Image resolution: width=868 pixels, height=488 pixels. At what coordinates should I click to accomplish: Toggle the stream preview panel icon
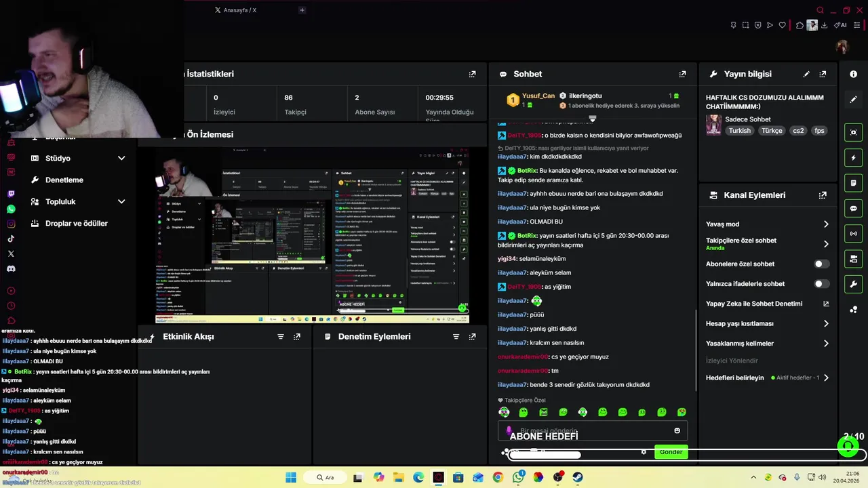click(853, 132)
